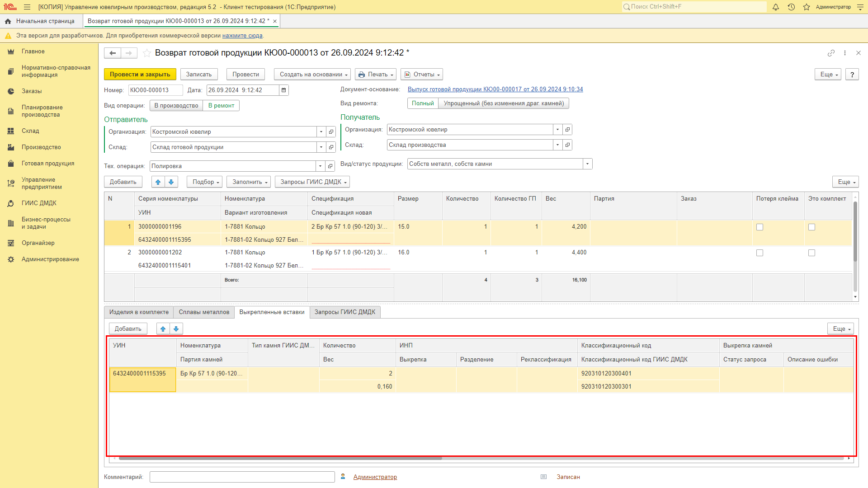Image resolution: width=868 pixels, height=488 pixels.
Task: Open recipient organization record icon
Action: 567,130
